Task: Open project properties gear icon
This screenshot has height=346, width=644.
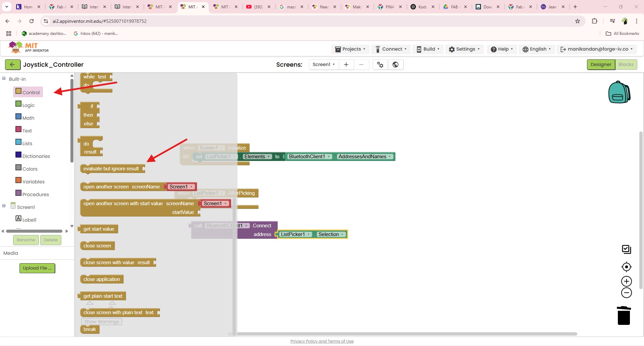Action: [x=380, y=65]
